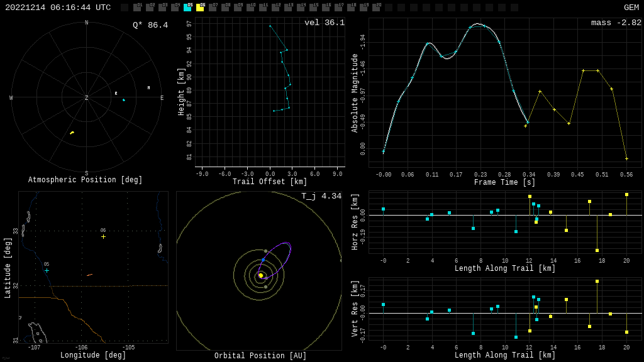Select the cyan station 05 indicator box
This screenshot has width=644, height=362.
(x=187, y=8)
